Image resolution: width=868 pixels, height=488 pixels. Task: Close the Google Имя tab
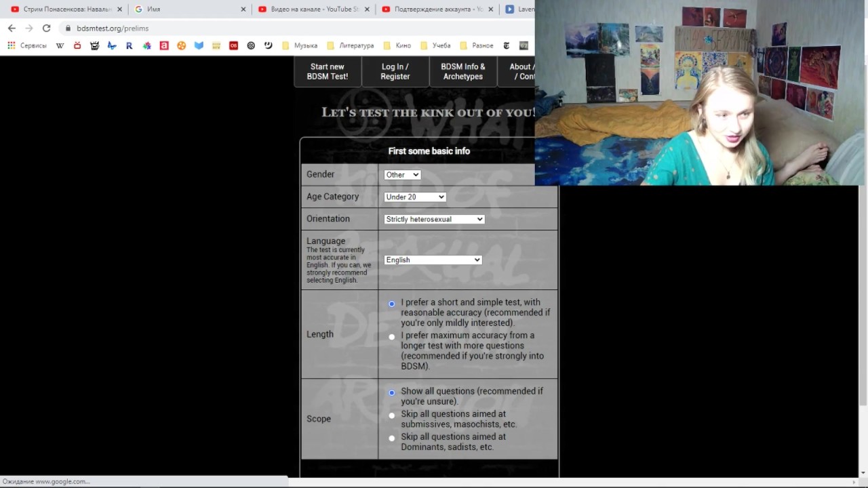click(243, 9)
